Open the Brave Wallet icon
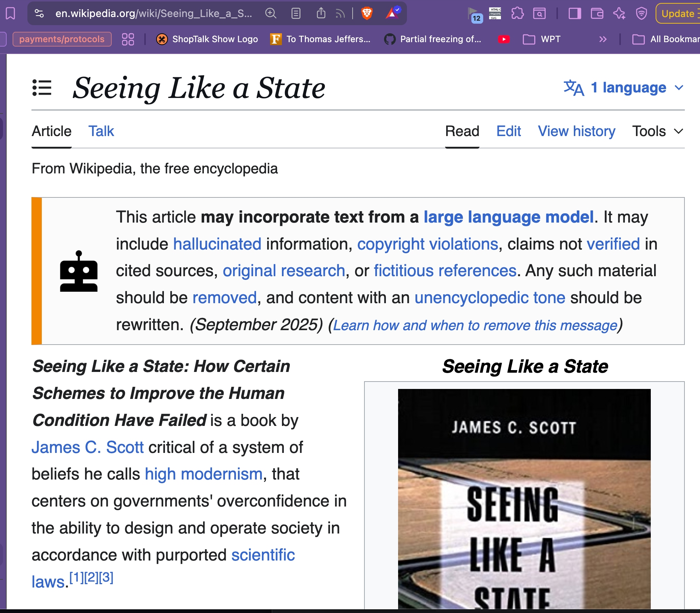 [597, 14]
